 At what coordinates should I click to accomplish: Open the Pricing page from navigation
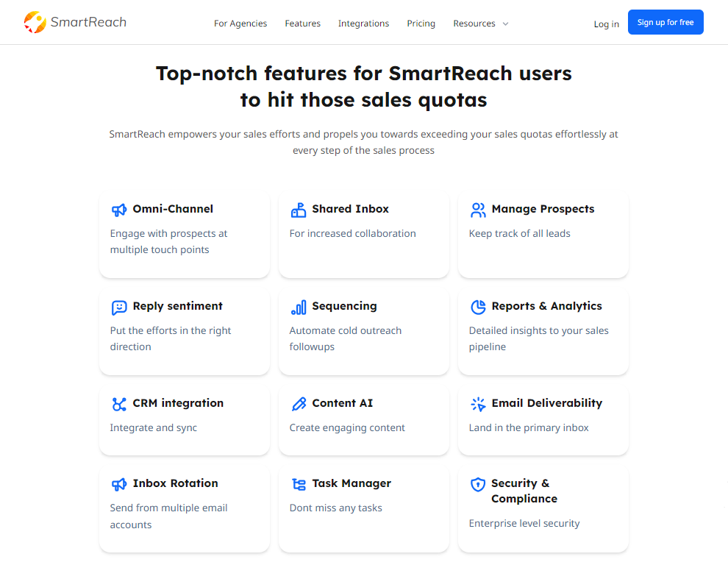tap(421, 24)
